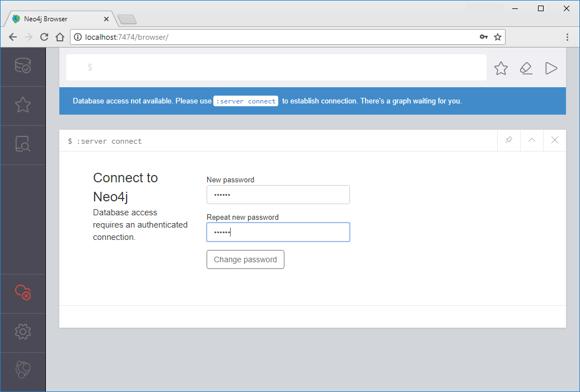Run the query with play icon
The image size is (580, 392).
click(551, 68)
